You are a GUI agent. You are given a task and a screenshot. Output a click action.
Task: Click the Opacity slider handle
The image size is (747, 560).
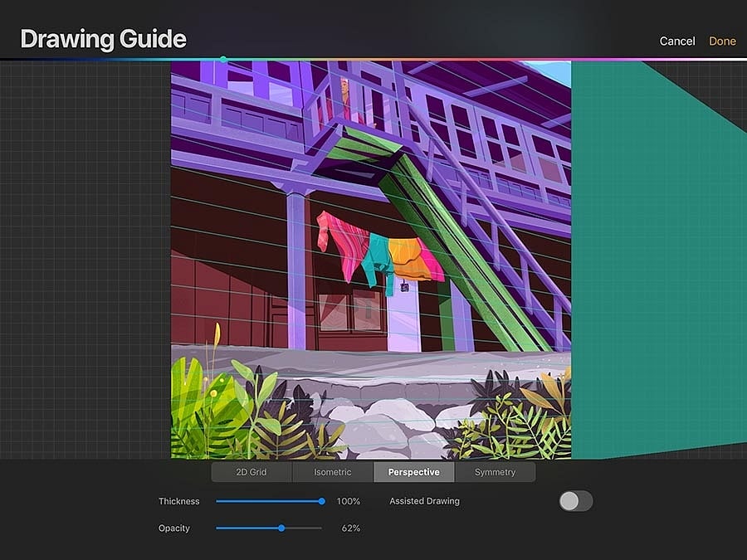pyautogui.click(x=281, y=528)
